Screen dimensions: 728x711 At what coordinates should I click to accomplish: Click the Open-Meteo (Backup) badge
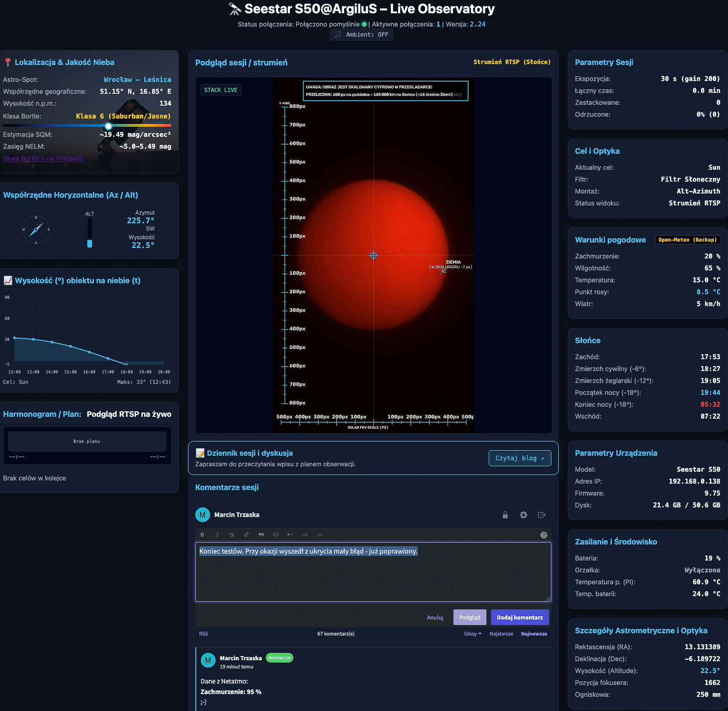pos(688,240)
